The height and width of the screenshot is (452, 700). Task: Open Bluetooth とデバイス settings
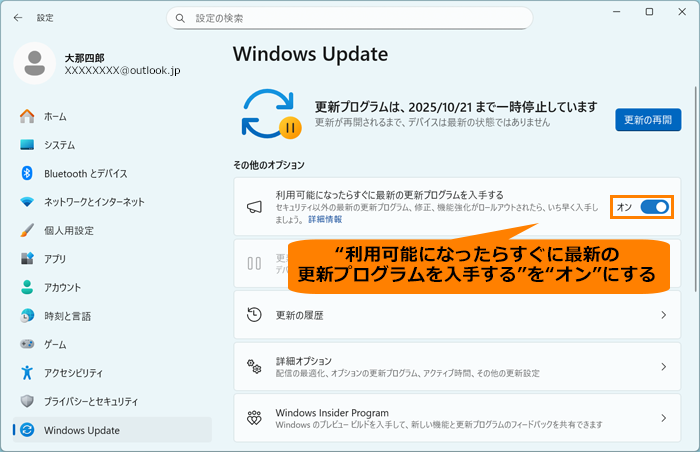tap(112, 173)
